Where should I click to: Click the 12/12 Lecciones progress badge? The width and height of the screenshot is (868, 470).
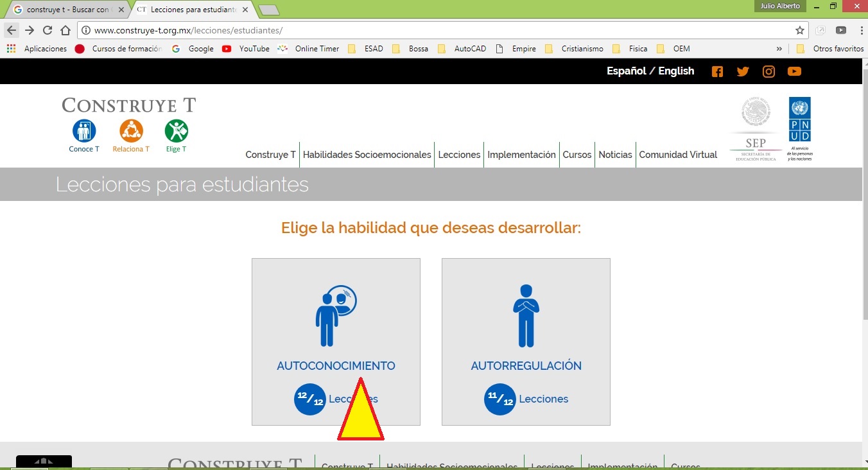coord(310,399)
